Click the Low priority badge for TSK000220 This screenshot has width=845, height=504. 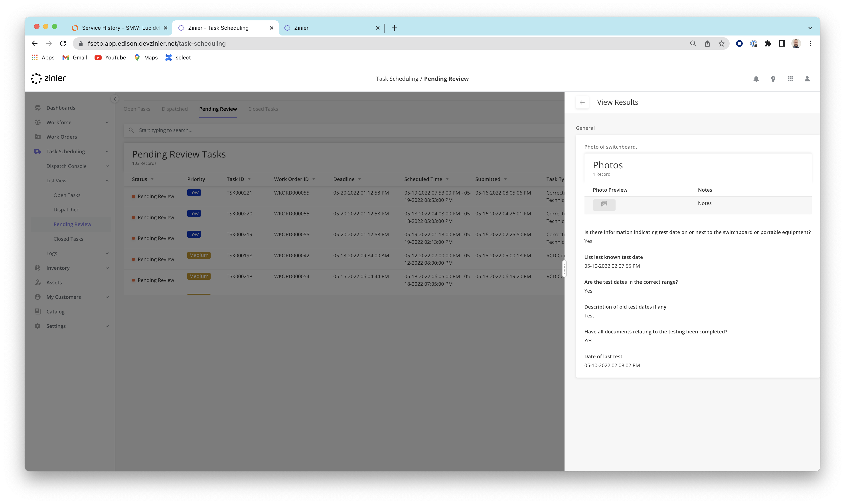[x=194, y=214]
